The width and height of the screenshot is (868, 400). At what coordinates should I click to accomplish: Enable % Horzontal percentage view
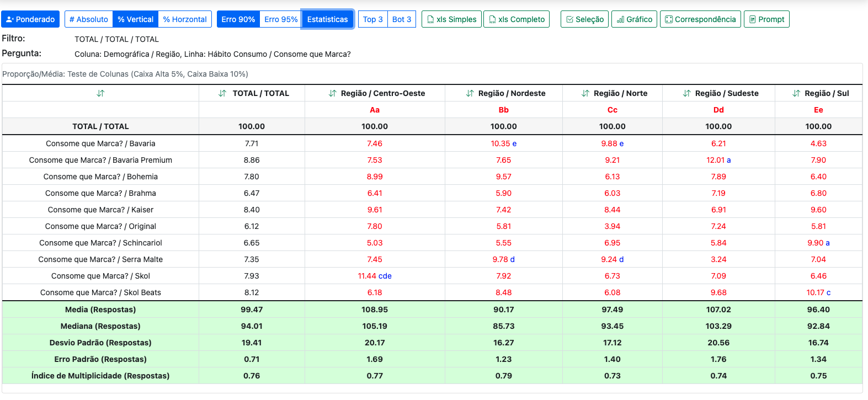coord(185,19)
